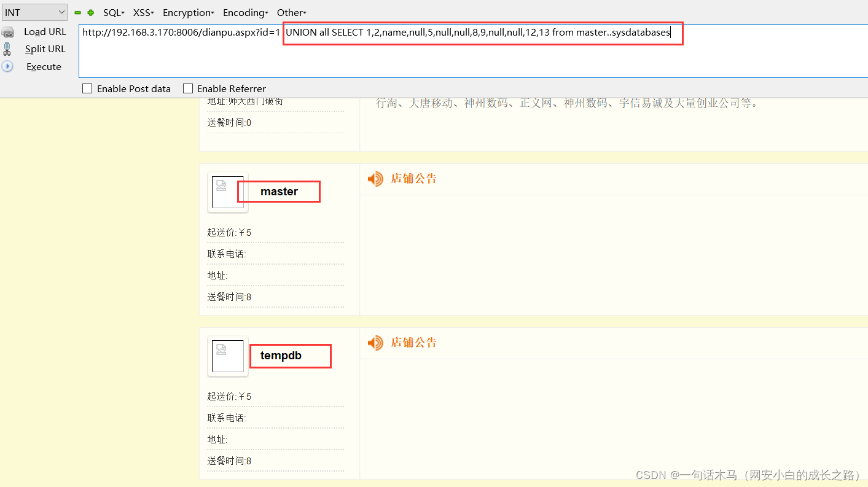Open the XSS menu

143,12
